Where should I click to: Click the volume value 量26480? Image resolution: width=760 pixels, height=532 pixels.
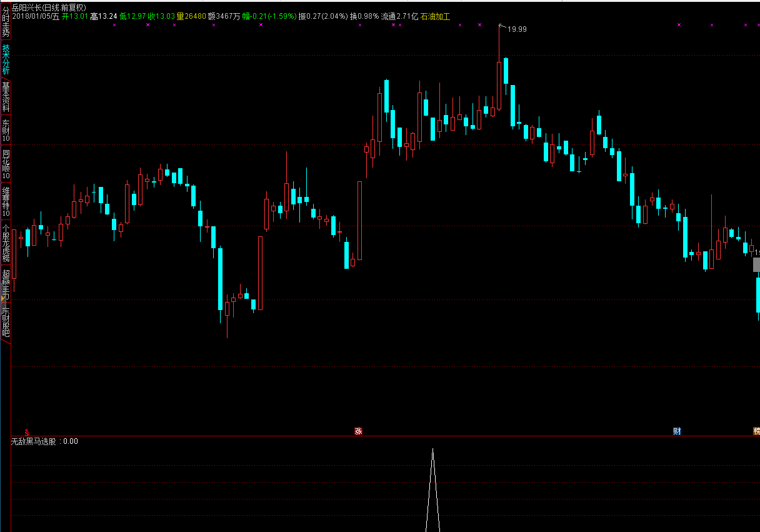[191, 16]
